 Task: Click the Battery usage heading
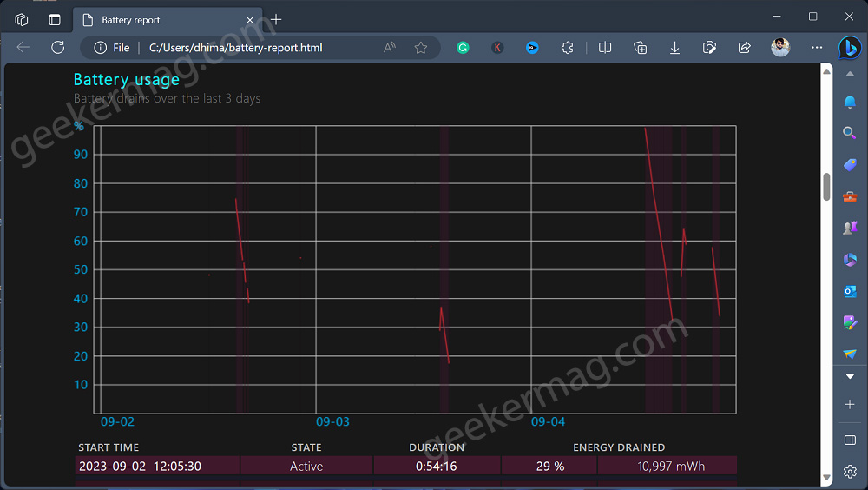pos(126,80)
